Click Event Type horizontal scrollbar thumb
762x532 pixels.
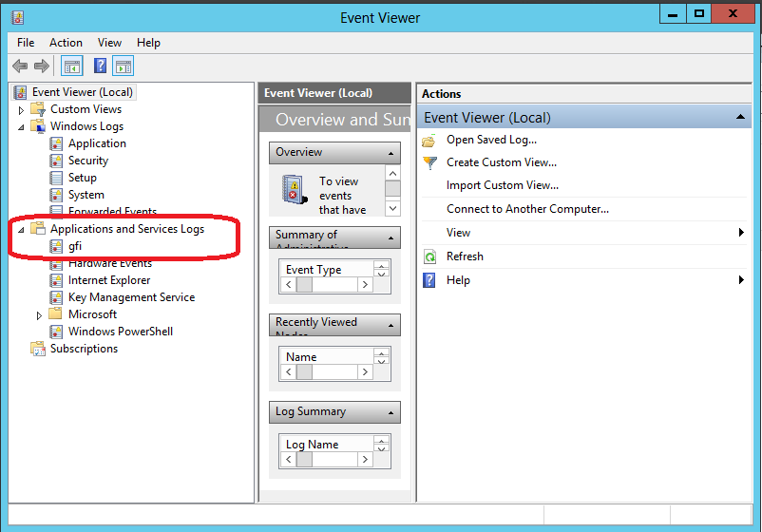pos(304,285)
